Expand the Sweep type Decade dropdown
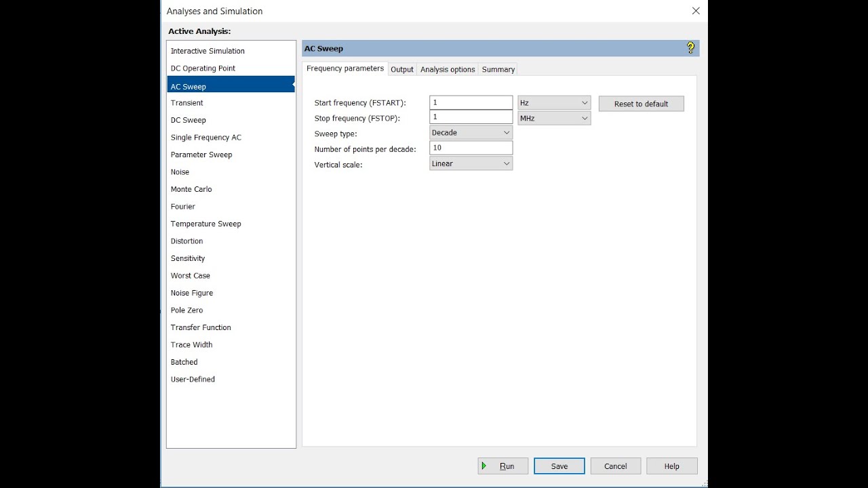The height and width of the screenshot is (488, 868). [471, 133]
